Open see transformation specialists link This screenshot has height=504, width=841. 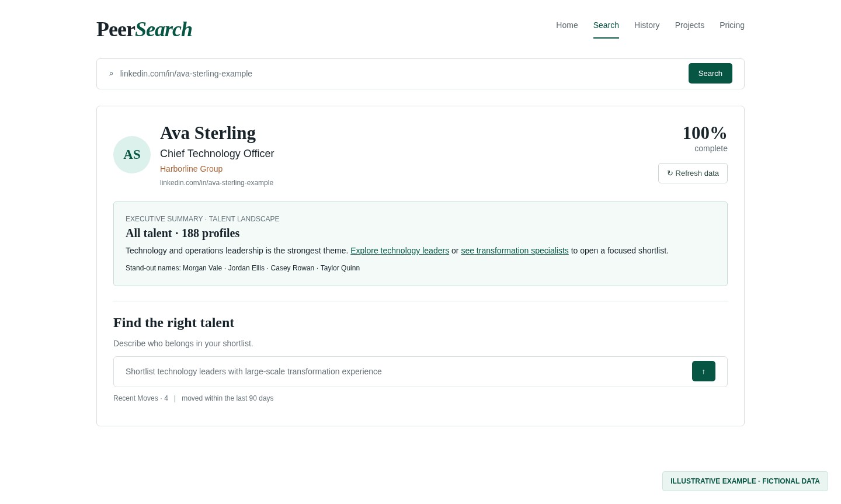click(x=515, y=251)
